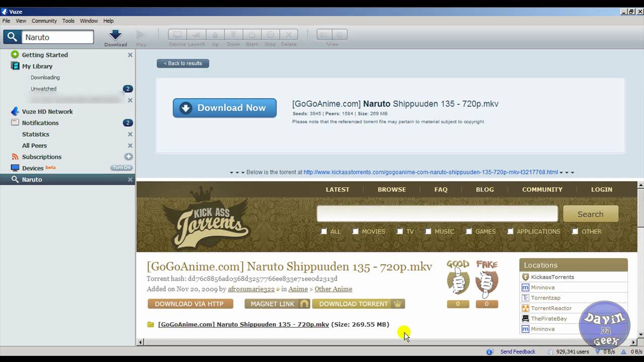Open Vuze HD Network entry

pyautogui.click(x=47, y=112)
